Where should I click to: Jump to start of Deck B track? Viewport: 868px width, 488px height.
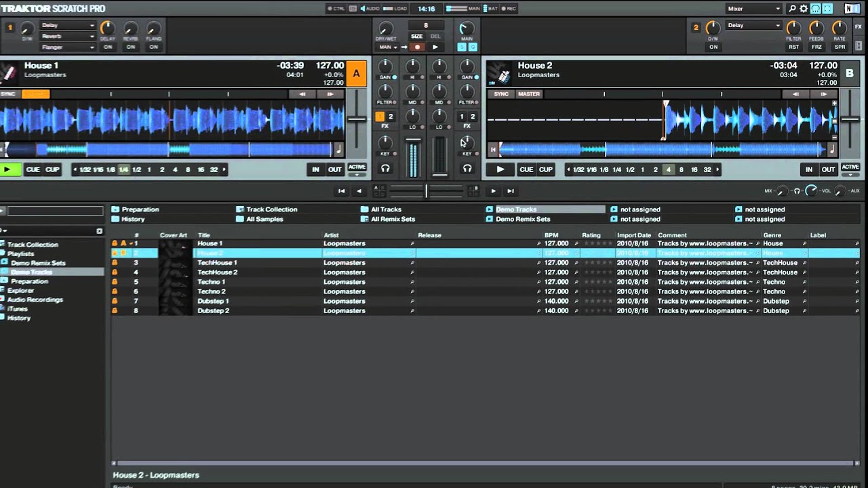click(x=493, y=149)
